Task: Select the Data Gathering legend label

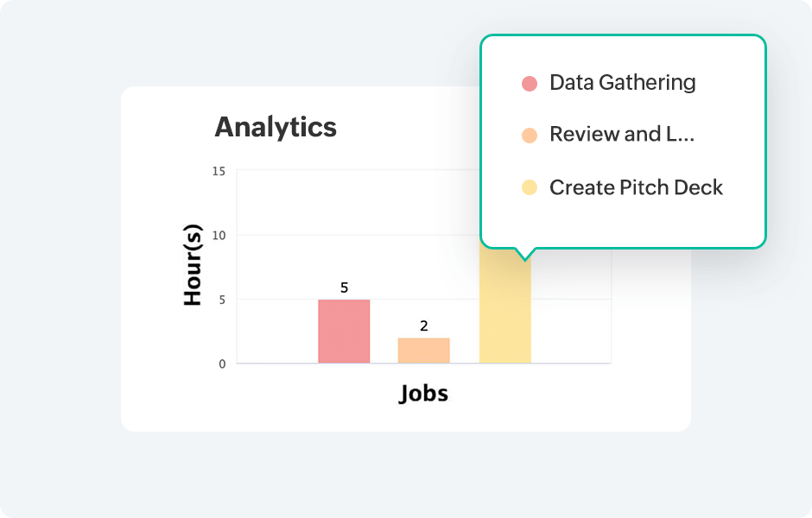Action: click(x=622, y=83)
